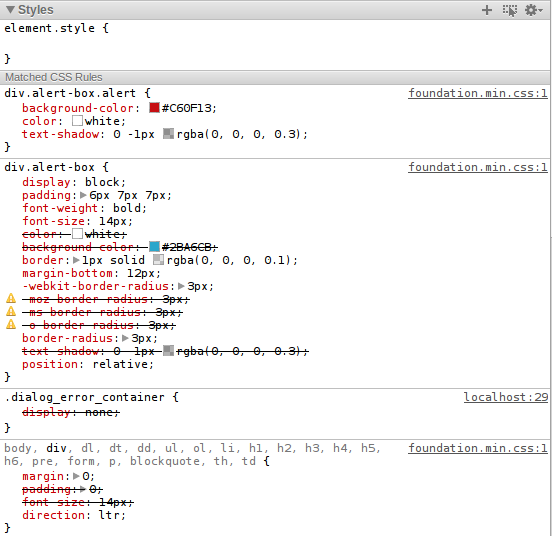
Task: Open the red #C60F13 color swatch
Action: 154,108
